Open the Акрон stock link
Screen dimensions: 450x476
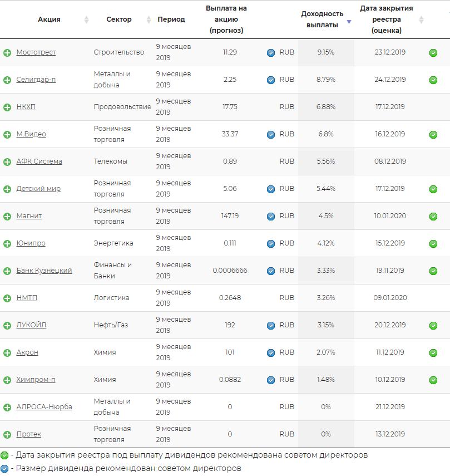pyautogui.click(x=27, y=352)
